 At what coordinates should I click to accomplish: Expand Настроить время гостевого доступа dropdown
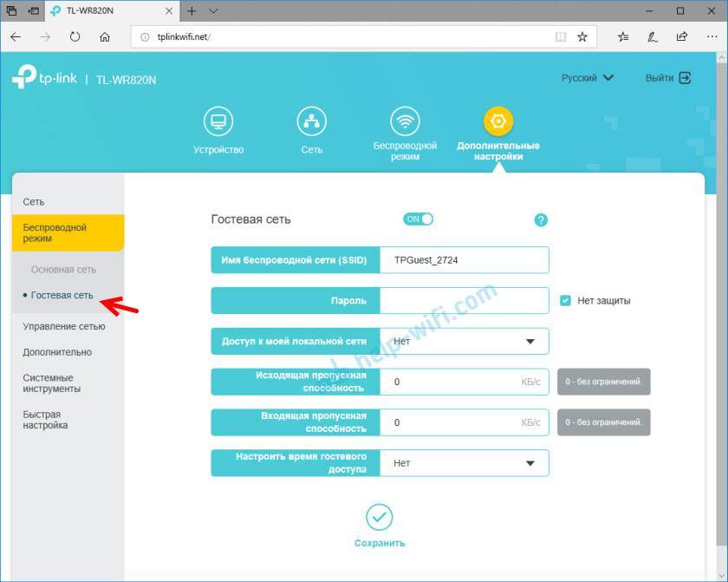465,463
